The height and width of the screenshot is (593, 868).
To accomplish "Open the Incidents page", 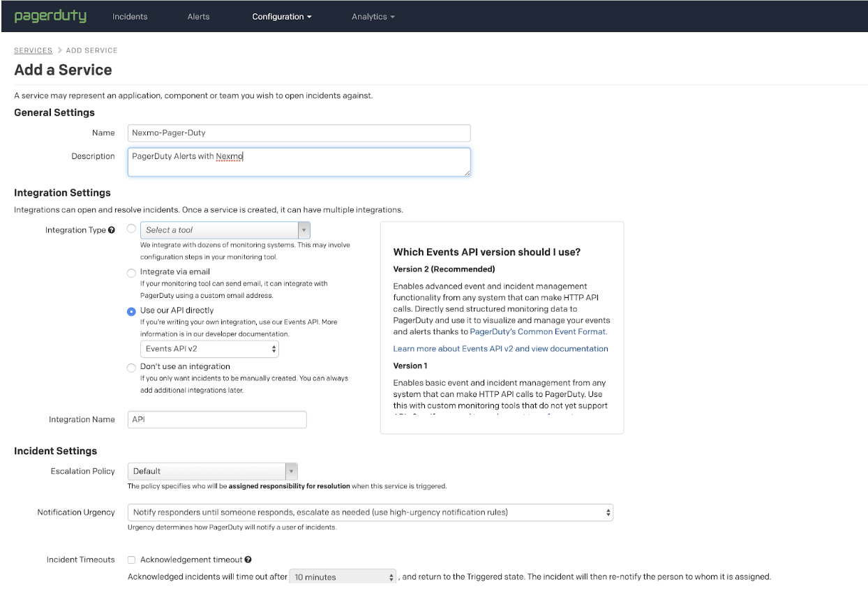I will (x=130, y=17).
